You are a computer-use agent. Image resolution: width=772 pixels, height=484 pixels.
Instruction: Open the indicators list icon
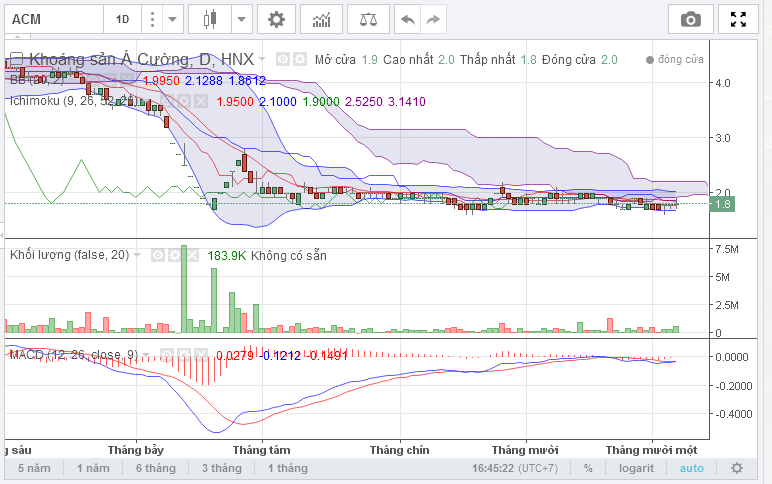coord(321,20)
